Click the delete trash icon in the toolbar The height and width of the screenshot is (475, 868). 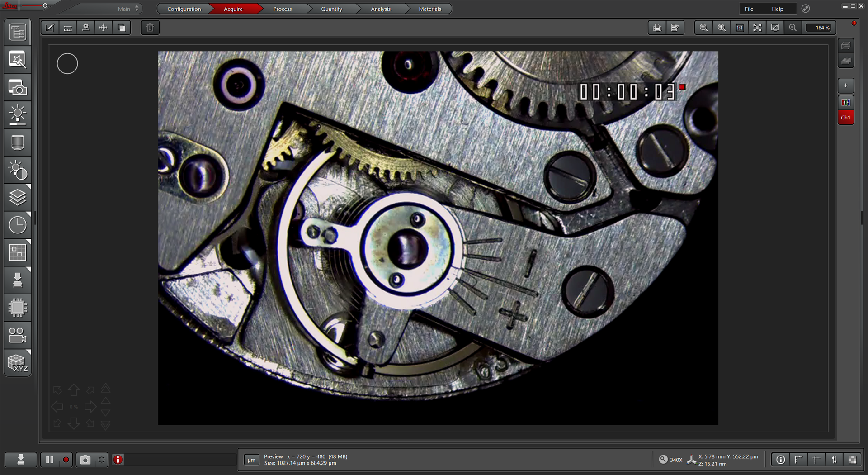click(150, 27)
